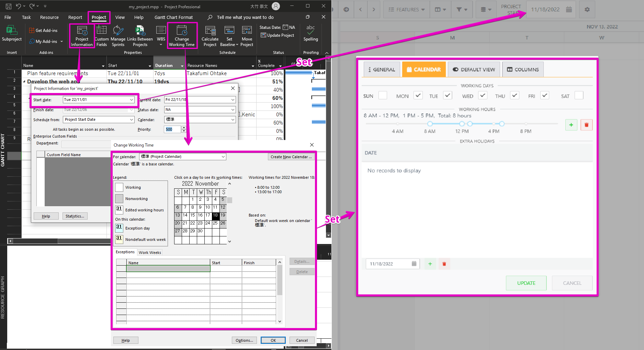Screen dimensions: 644x350
Task: Expand Schedule from dropdown
Action: click(x=132, y=119)
